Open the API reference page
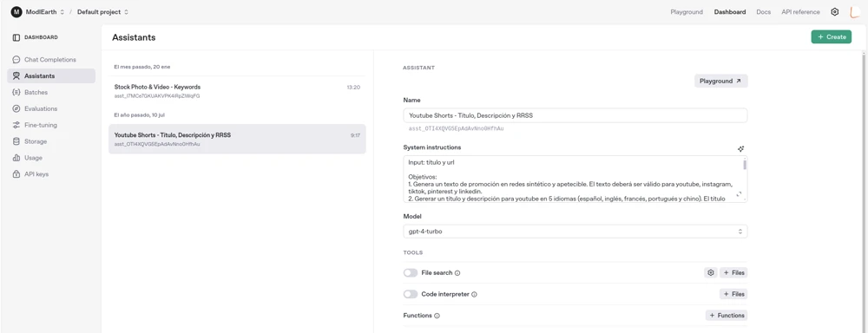 click(x=800, y=11)
